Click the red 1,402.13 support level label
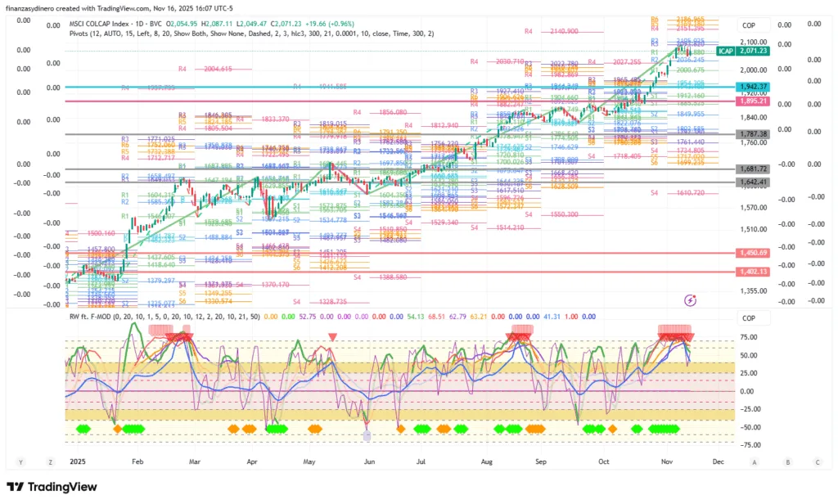 coord(752,272)
